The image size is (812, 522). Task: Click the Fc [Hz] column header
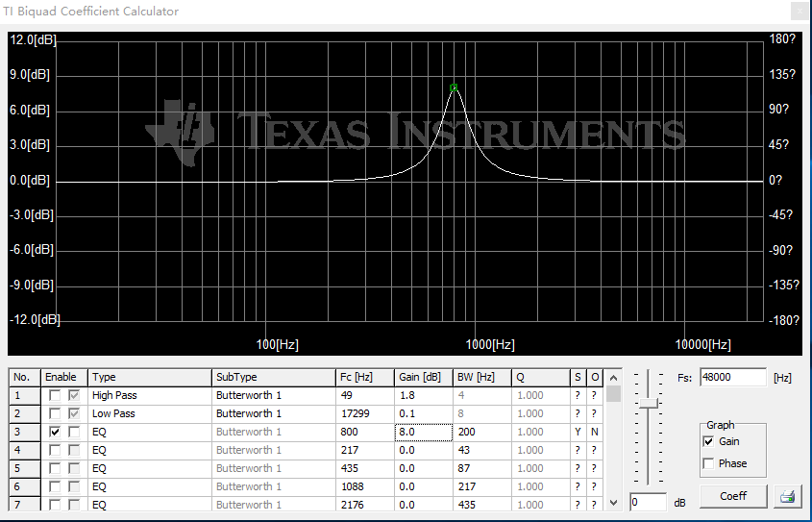pyautogui.click(x=365, y=378)
